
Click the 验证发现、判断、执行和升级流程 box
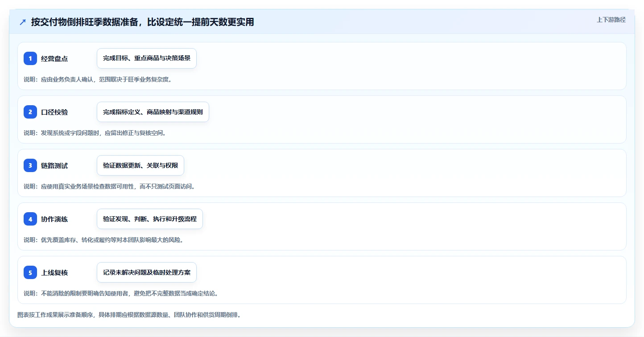150,219
